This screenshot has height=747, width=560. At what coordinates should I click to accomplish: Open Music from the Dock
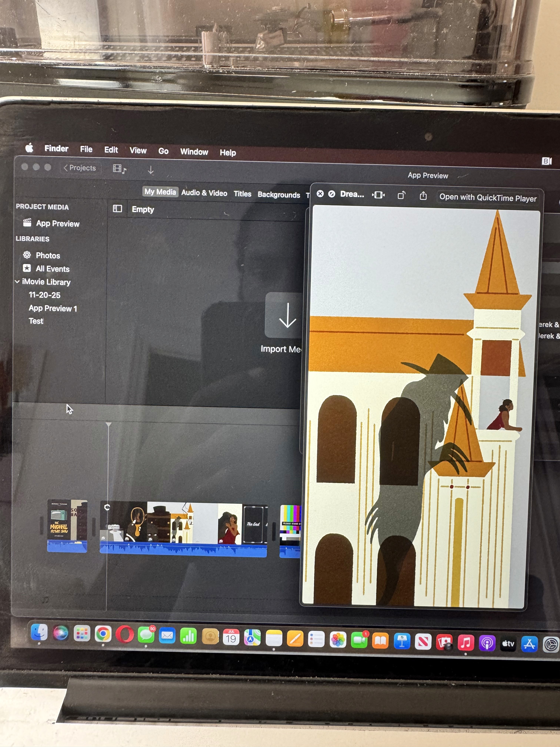click(466, 643)
